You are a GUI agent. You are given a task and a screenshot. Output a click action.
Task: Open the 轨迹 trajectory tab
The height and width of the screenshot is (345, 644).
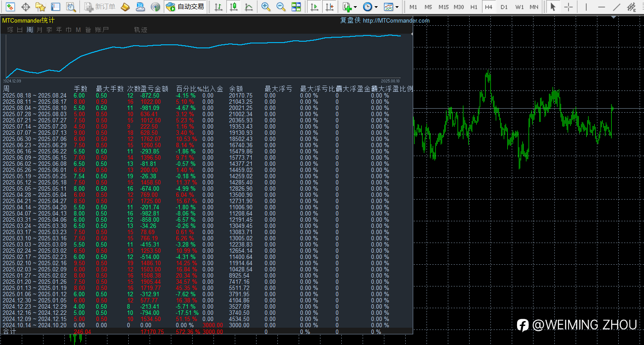click(x=141, y=30)
